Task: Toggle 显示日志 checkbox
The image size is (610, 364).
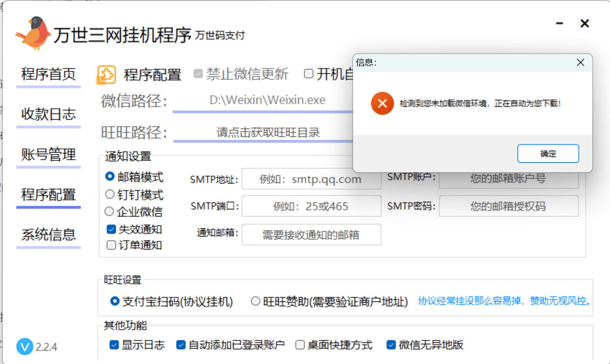Action: (x=137, y=345)
